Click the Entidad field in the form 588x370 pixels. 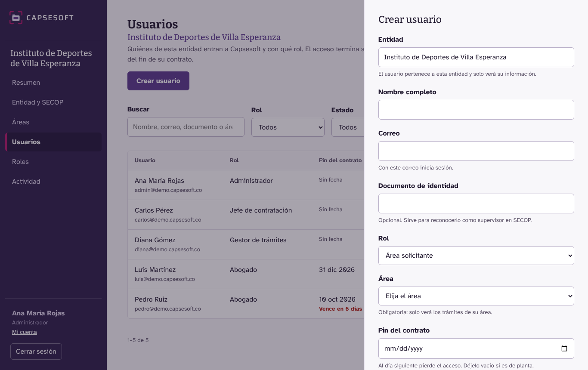476,57
